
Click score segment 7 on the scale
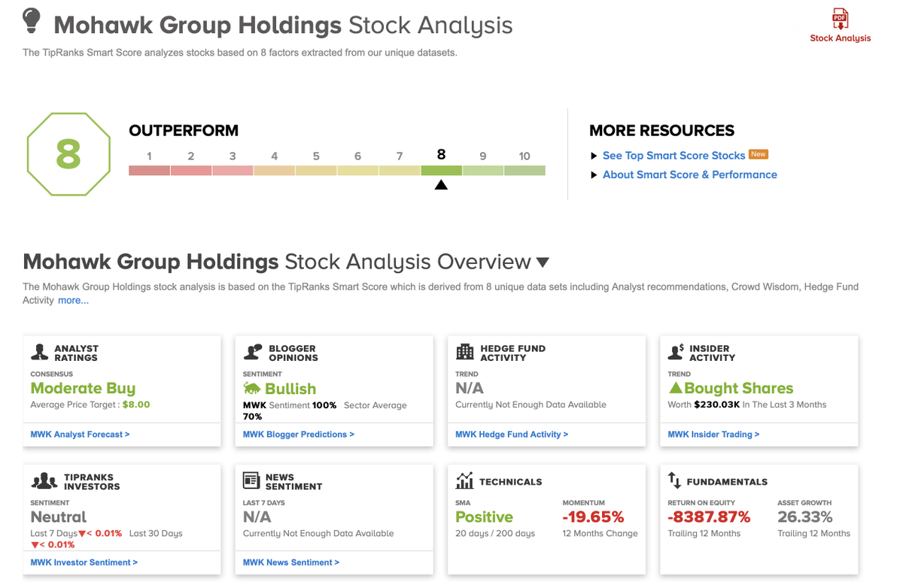click(x=400, y=171)
